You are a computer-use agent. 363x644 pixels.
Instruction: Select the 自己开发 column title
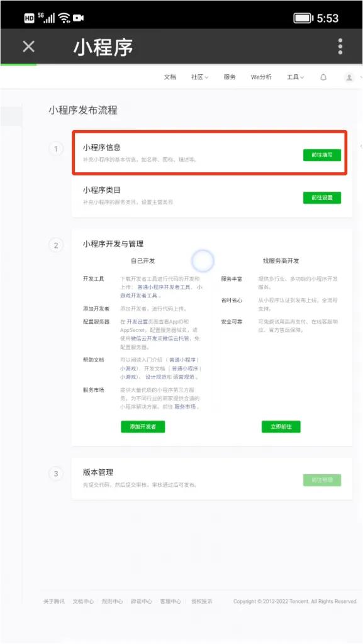click(x=143, y=261)
